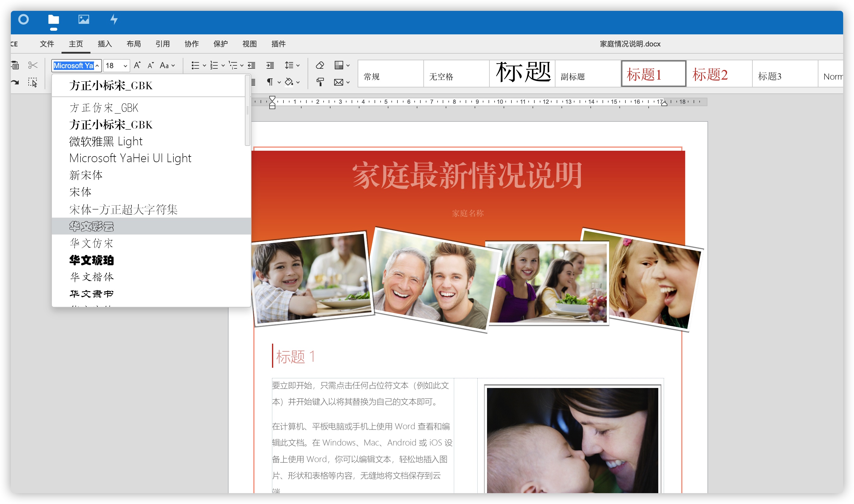
Task: Apply the 副标题 style
Action: [x=588, y=74]
